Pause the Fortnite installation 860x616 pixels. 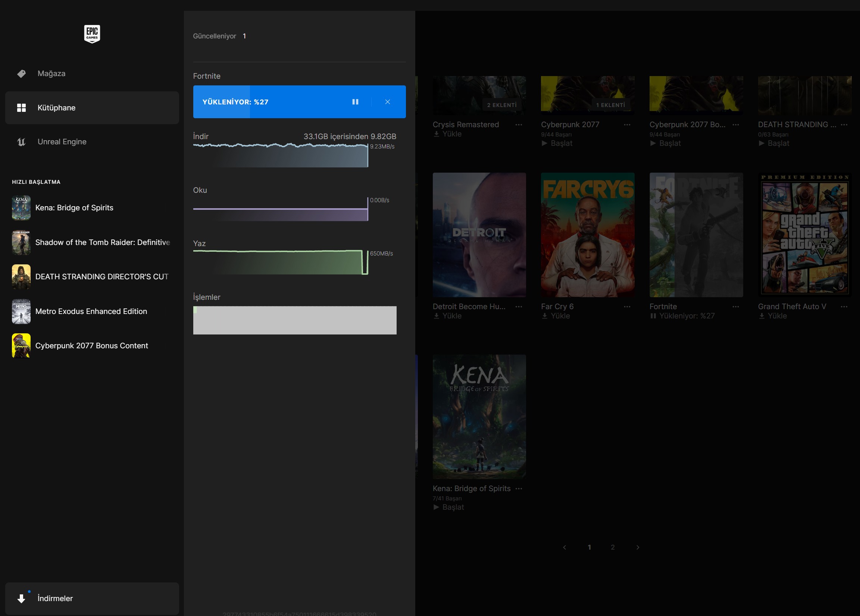[x=355, y=101]
